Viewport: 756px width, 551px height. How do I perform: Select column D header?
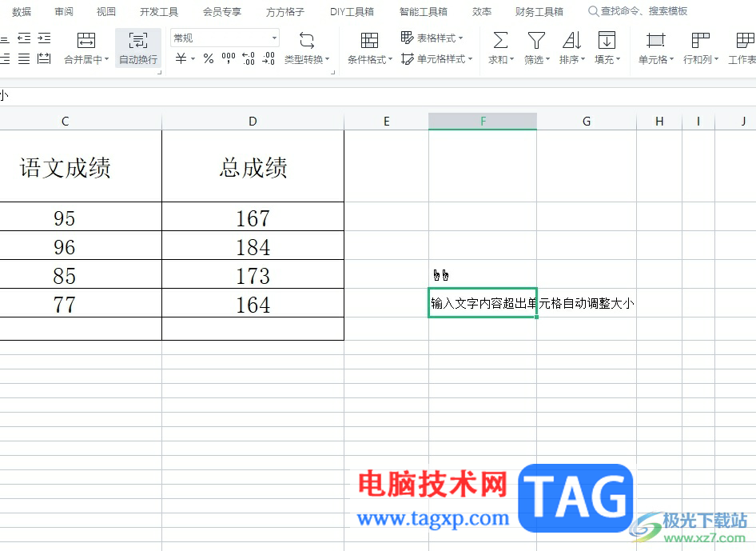[x=253, y=121]
